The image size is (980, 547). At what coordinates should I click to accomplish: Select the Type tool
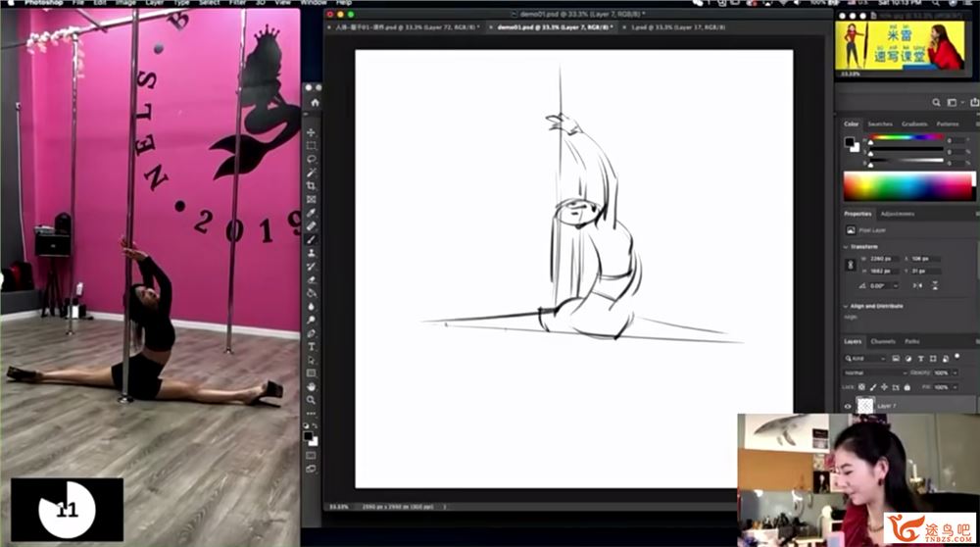312,346
